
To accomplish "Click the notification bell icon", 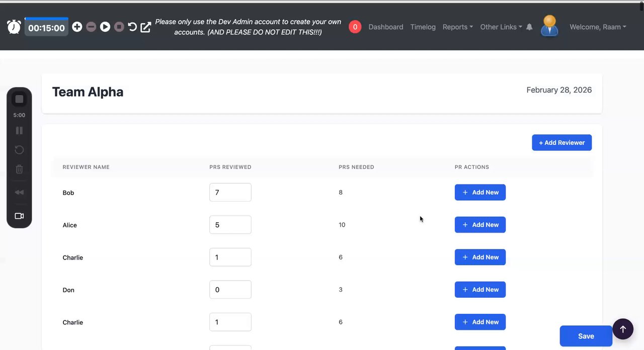I will (529, 27).
